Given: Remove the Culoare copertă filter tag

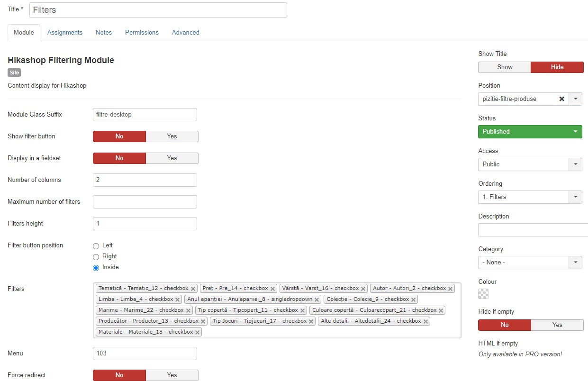Looking at the screenshot, I should (x=441, y=310).
